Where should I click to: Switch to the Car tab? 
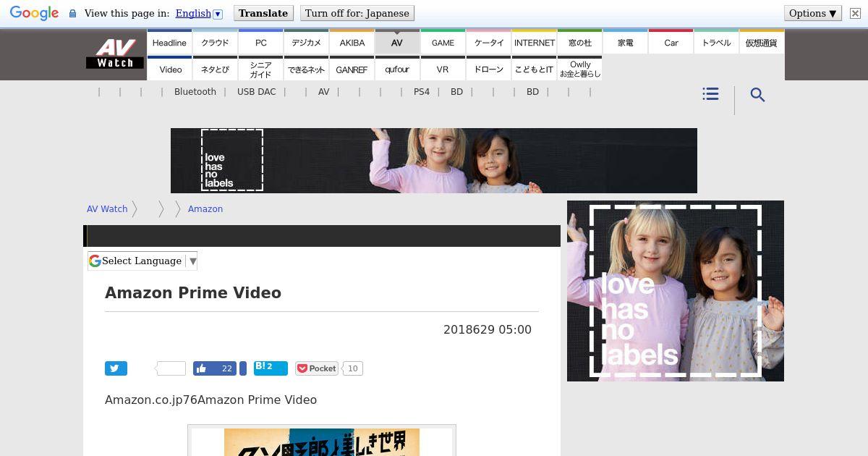(671, 42)
